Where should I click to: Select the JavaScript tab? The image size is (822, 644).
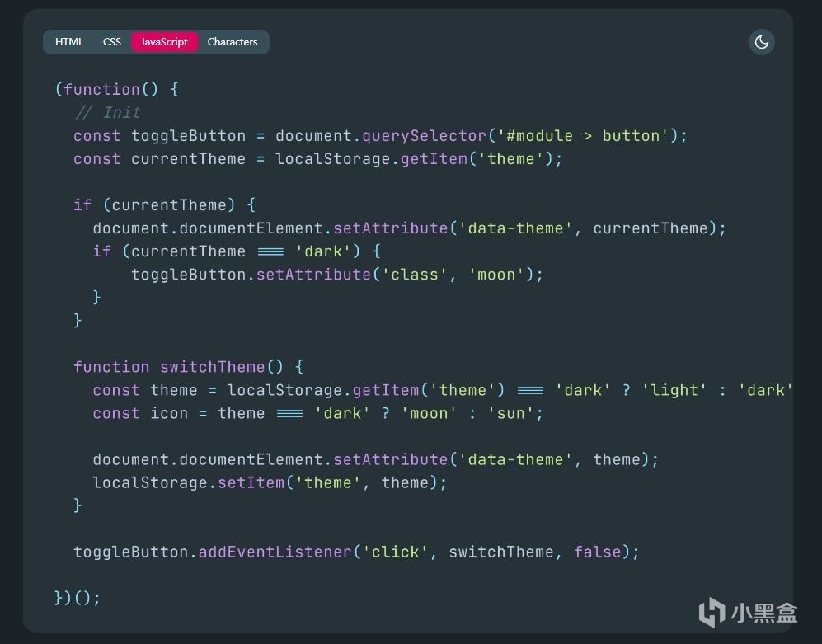tap(164, 42)
